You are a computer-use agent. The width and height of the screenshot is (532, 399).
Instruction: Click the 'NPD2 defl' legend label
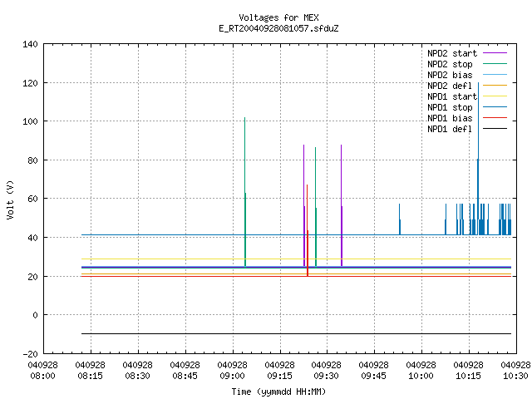point(450,86)
